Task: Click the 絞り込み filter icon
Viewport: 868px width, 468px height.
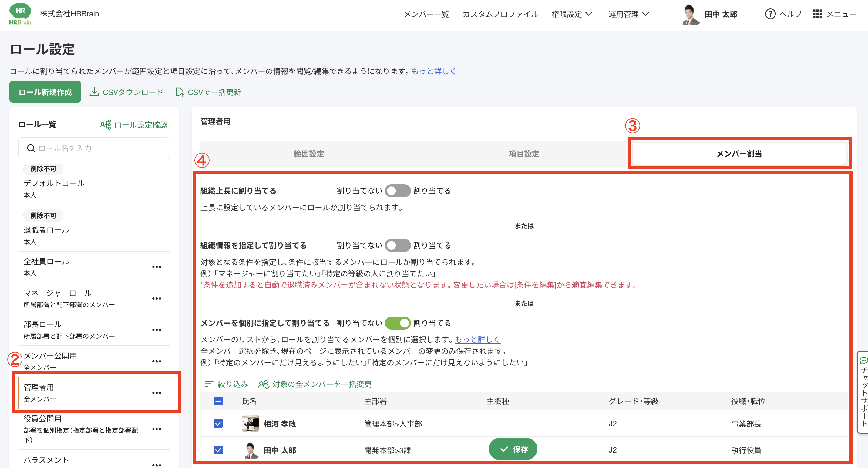Action: (209, 384)
